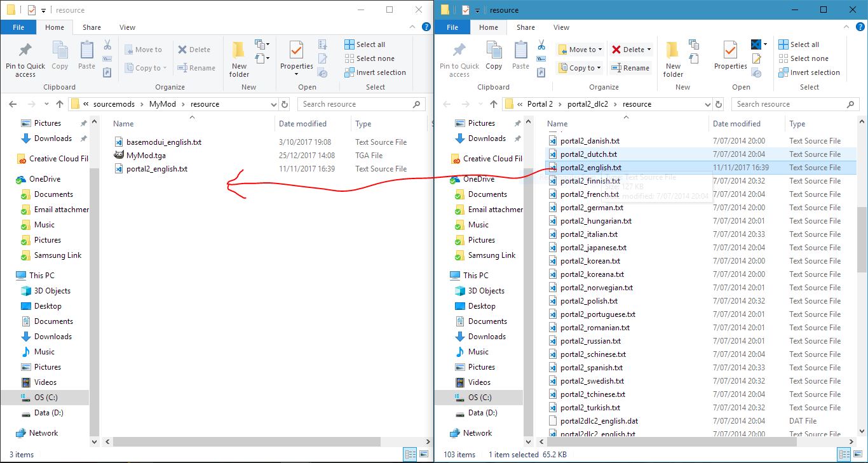Click Delete in right window ribbon
The image size is (868, 463).
click(628, 50)
